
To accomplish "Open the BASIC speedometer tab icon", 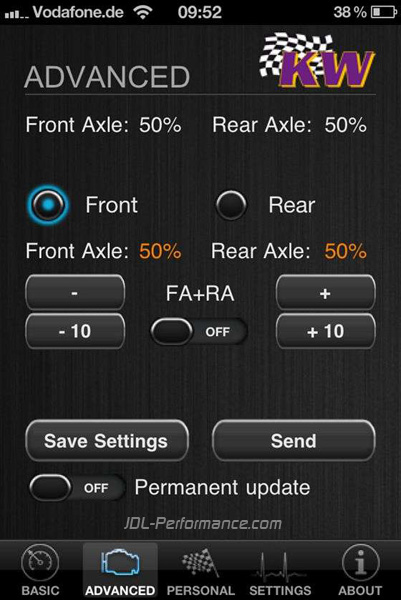I will tap(40, 563).
